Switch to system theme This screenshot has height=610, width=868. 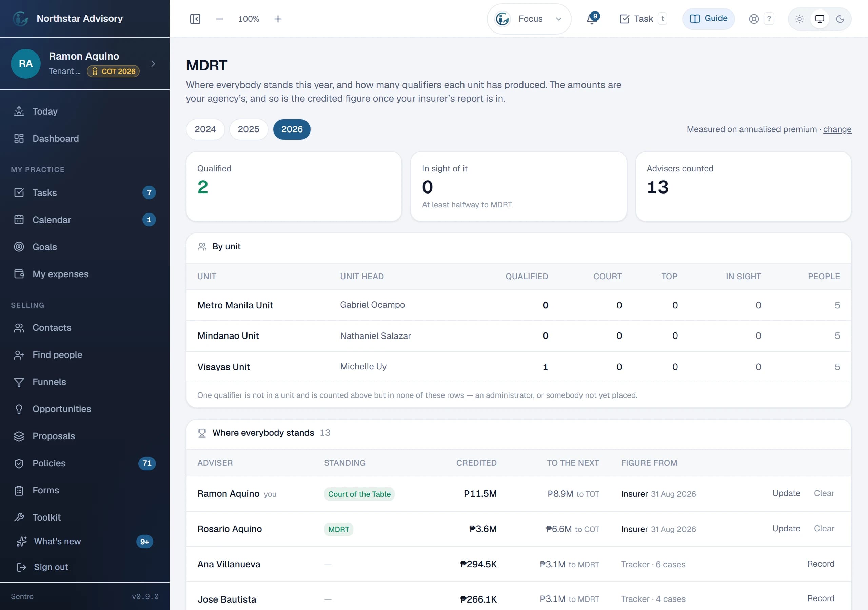click(x=820, y=19)
